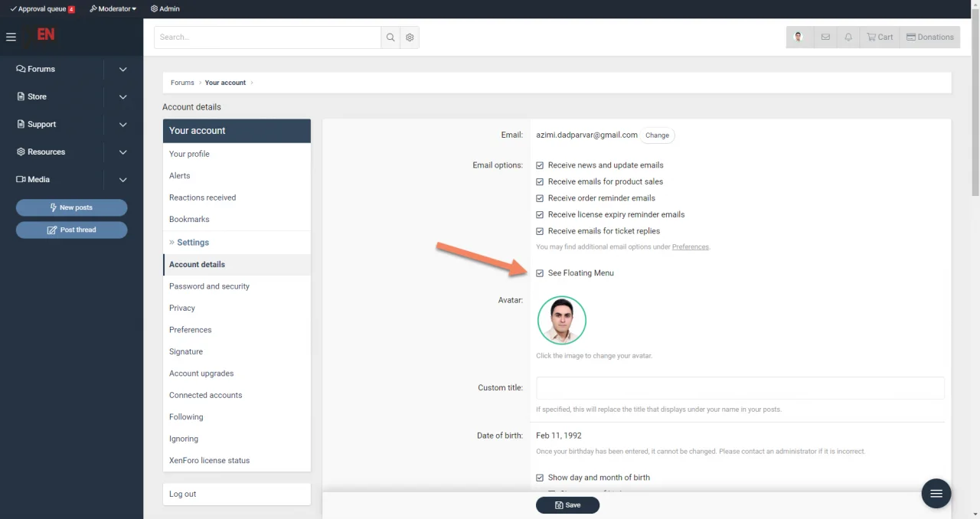Open advanced search gear icon
The image size is (980, 519).
(410, 38)
